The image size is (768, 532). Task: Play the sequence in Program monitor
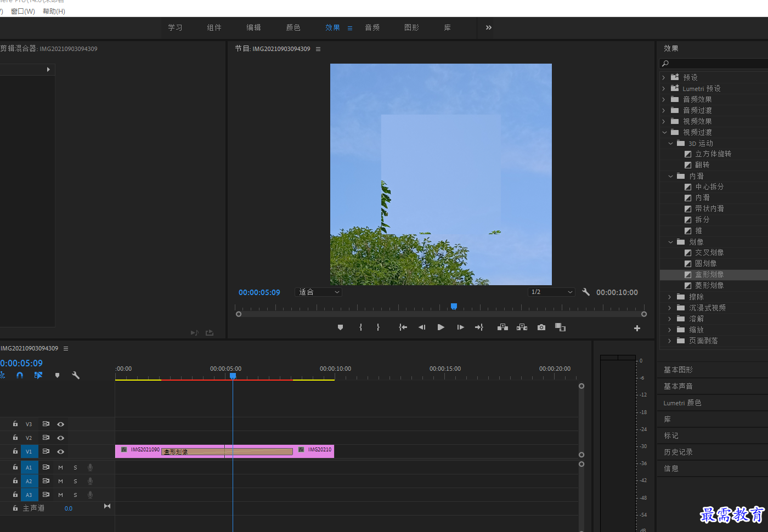point(441,327)
